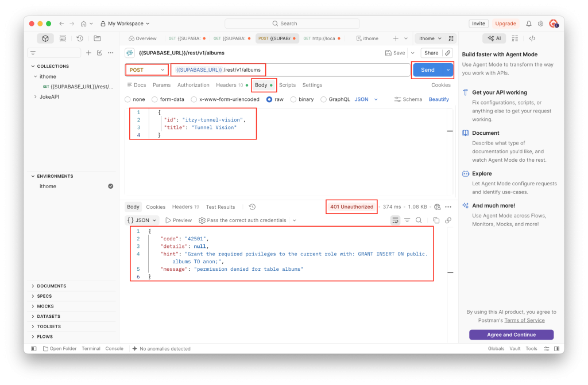Image resolution: width=588 pixels, height=385 pixels.
Task: Switch to the Authorization tab
Action: 193,85
